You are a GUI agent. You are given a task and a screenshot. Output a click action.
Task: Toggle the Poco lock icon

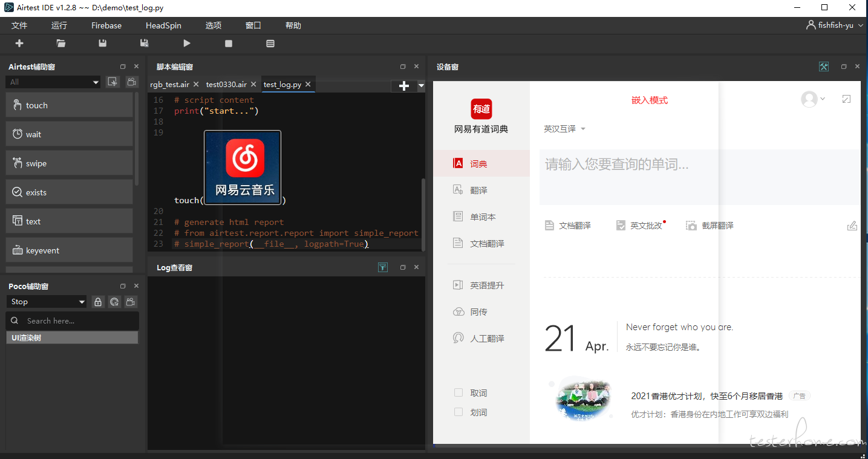pyautogui.click(x=97, y=302)
